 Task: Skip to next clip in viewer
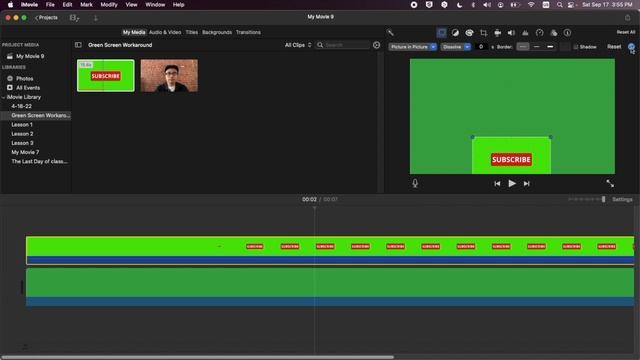pyautogui.click(x=527, y=184)
